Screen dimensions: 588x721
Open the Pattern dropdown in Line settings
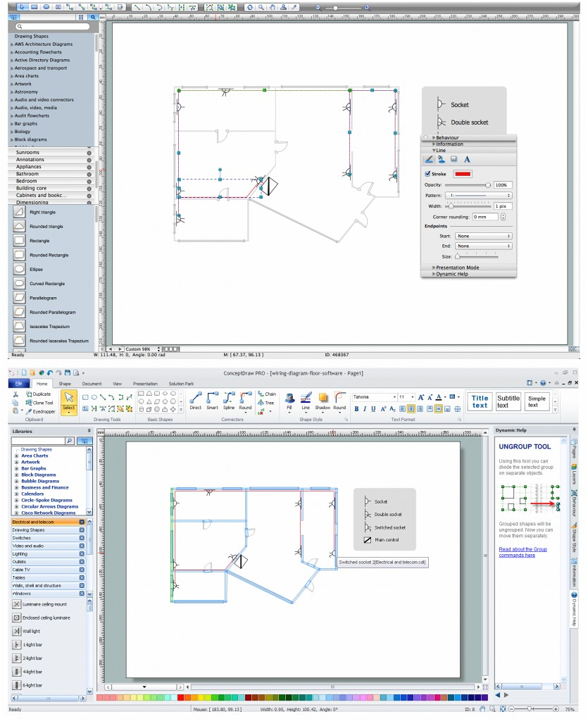coord(480,195)
